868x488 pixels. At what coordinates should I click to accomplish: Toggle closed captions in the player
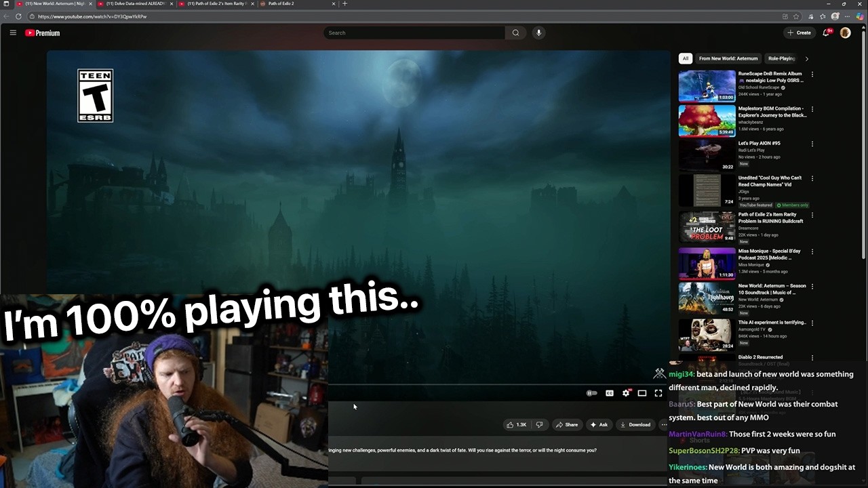[x=609, y=393]
